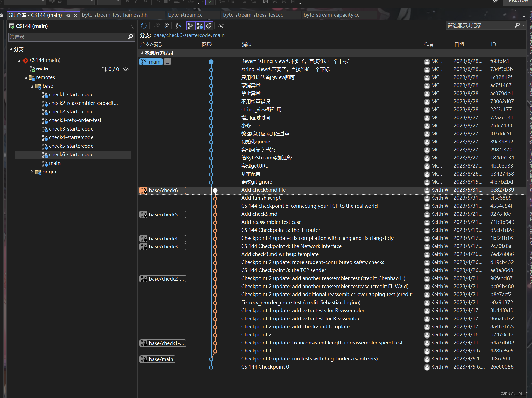
Task: Open filter history search dropdown arrow
Action: (523, 25)
